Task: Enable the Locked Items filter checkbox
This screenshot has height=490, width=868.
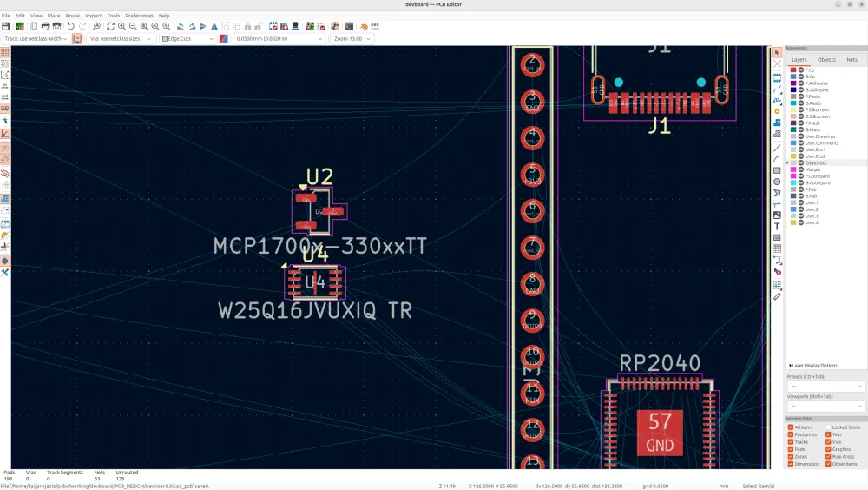Action: pyautogui.click(x=827, y=427)
